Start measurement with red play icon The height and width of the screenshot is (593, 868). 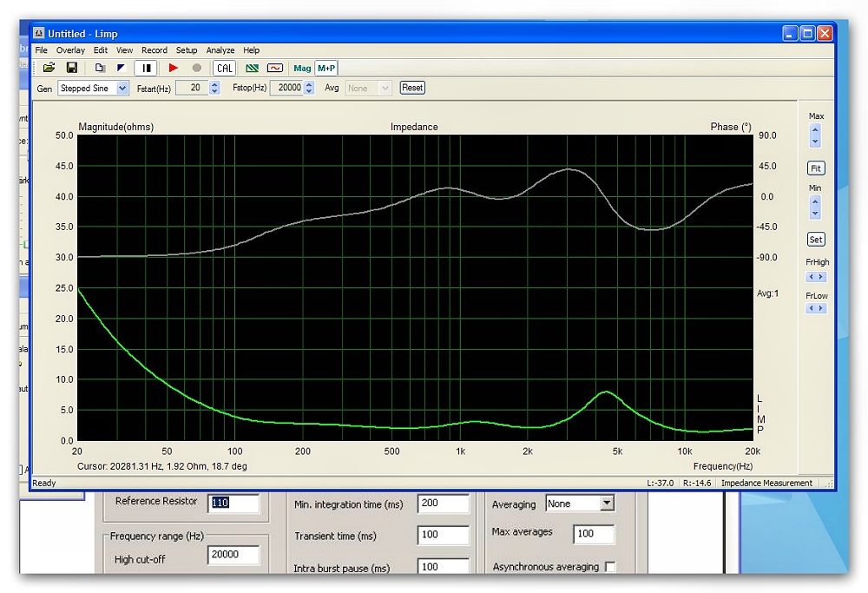tap(174, 68)
